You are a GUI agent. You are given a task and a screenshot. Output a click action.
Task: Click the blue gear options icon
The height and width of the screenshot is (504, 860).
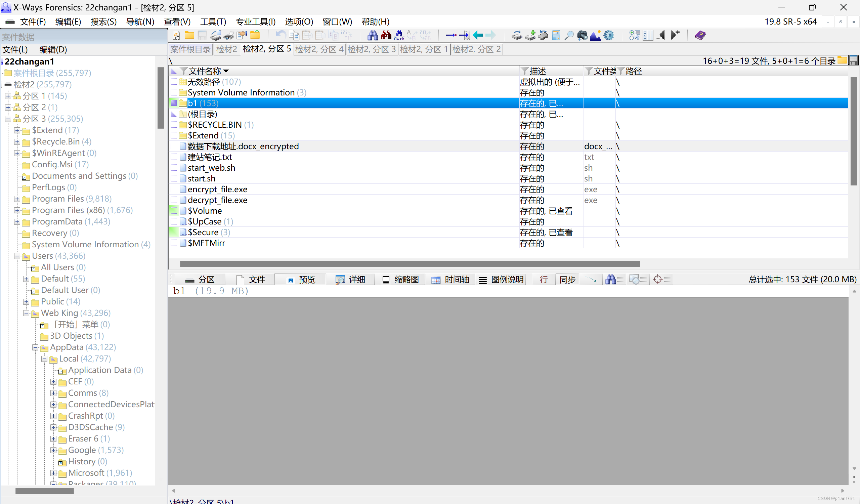pyautogui.click(x=608, y=35)
